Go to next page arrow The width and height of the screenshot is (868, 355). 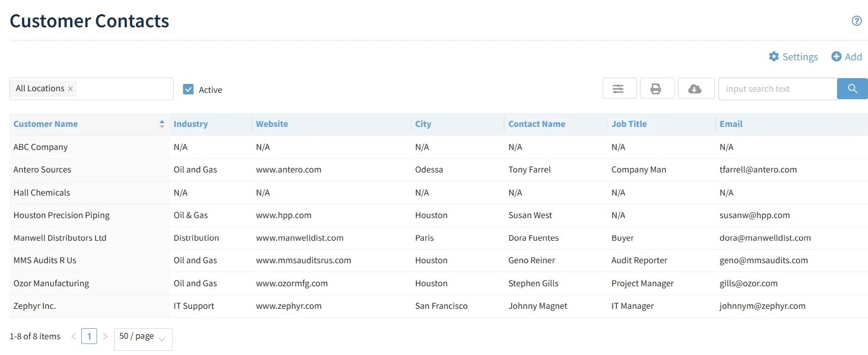click(105, 336)
